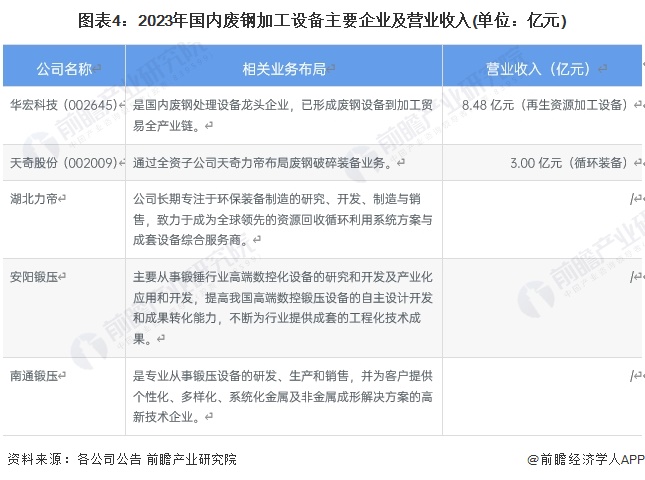Select the 3.00 亿元（循环装备）revenue cell
Screen dimensions: 645x480
[x=572, y=162]
